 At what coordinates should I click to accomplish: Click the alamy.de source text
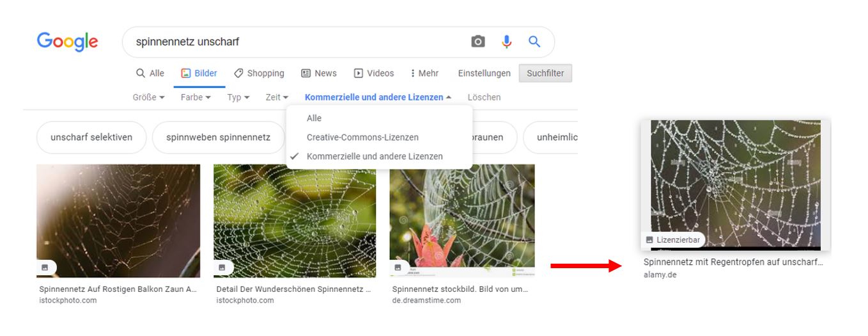[x=660, y=275]
